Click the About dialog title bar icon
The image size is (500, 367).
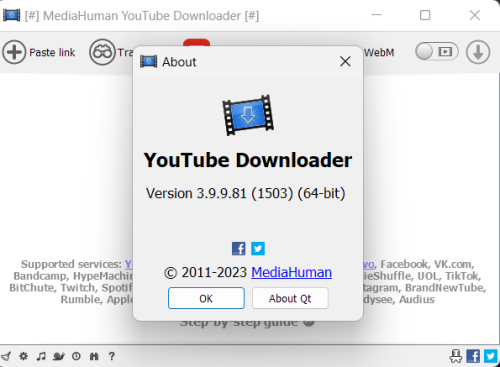pyautogui.click(x=149, y=62)
